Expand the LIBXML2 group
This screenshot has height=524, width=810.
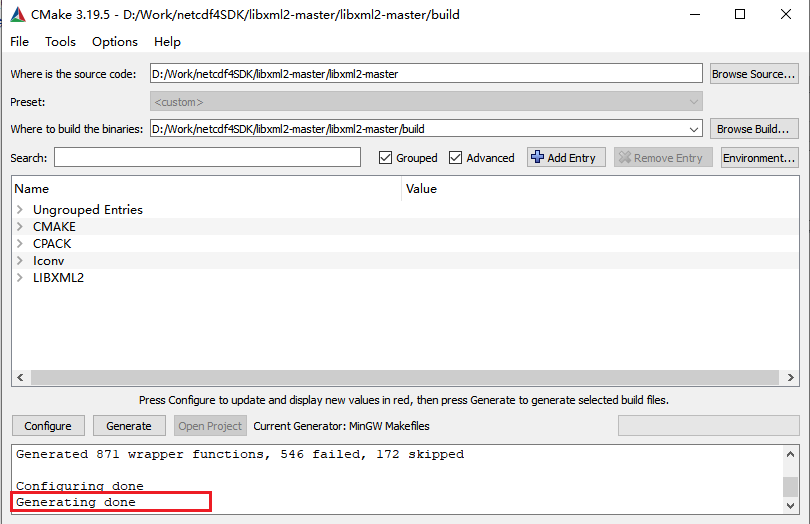pyautogui.click(x=20, y=278)
